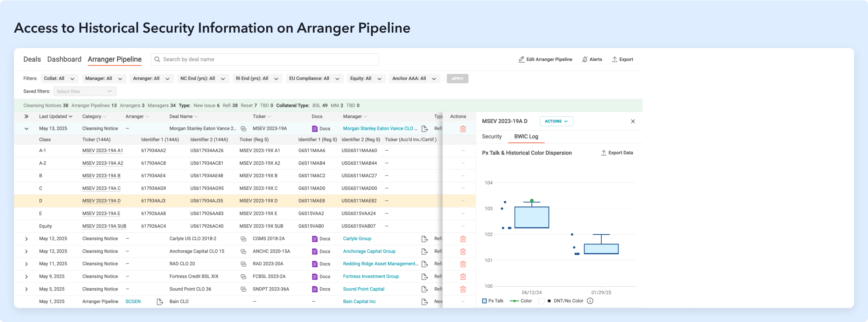Click share icon next to Fortress Investment Group
Screen dimensions: 868x322
[x=425, y=277]
